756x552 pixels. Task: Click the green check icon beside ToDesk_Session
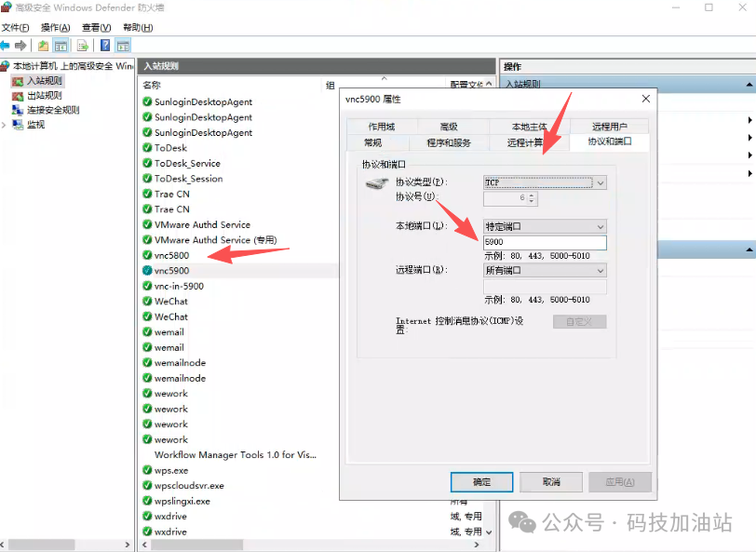(x=147, y=179)
